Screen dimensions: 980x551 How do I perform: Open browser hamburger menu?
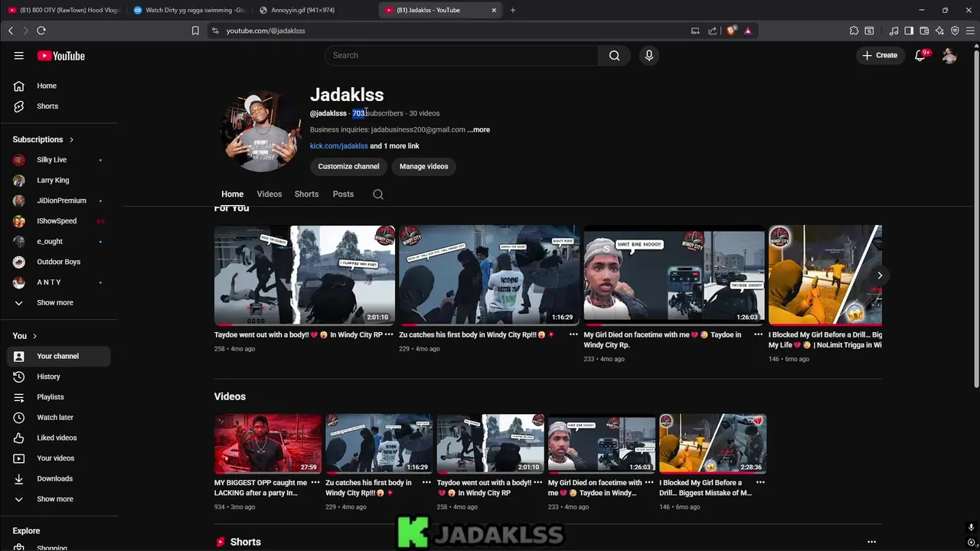(970, 31)
